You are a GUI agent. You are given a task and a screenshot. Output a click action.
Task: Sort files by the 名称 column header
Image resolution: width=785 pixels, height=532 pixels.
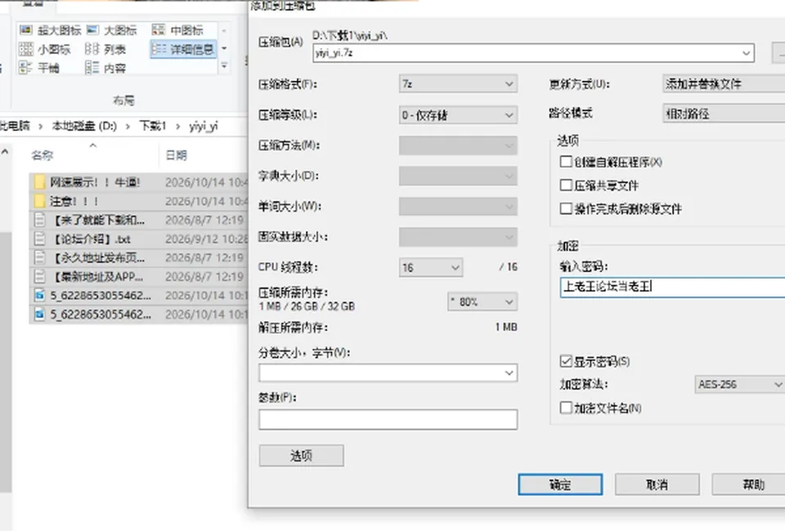(x=42, y=155)
